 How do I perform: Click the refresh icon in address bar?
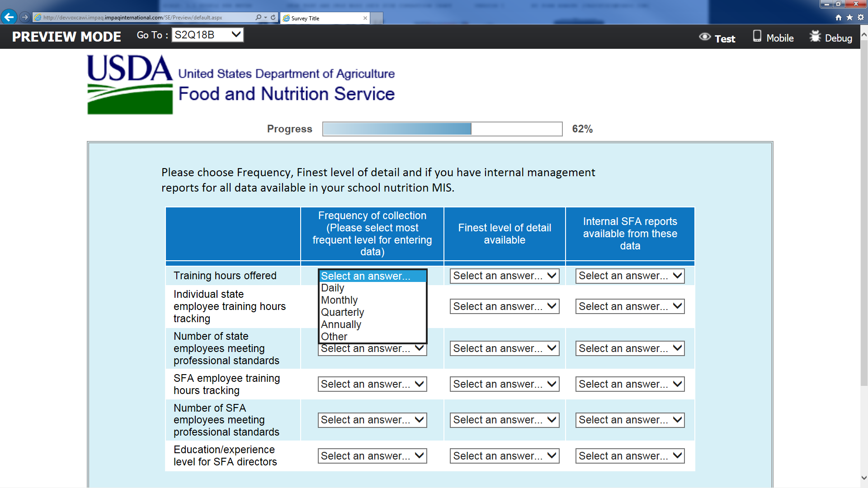pyautogui.click(x=273, y=17)
